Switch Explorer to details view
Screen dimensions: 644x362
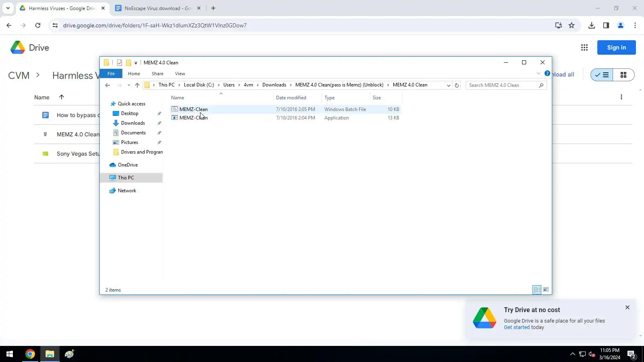pos(537,290)
